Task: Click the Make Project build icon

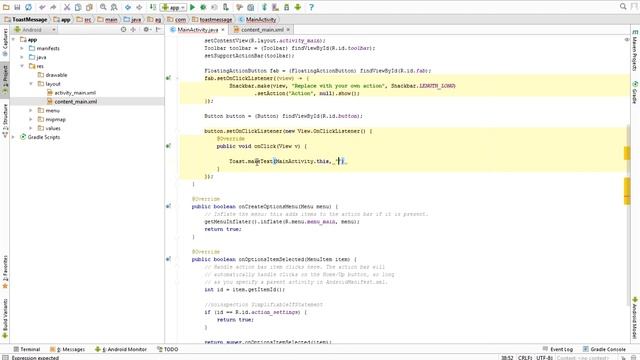Action: [153, 7]
